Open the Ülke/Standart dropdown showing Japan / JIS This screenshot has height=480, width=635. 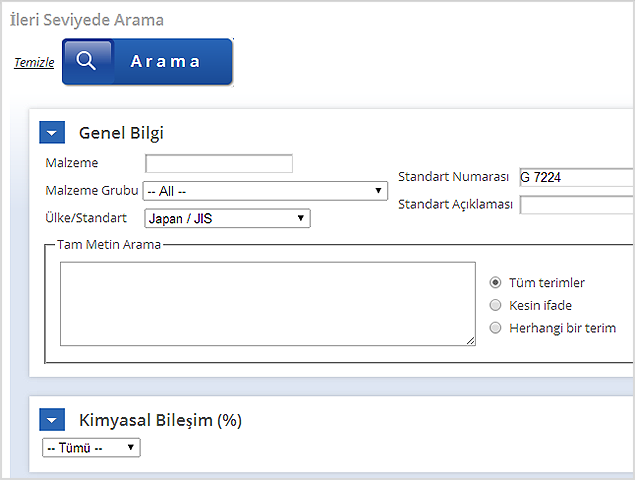(x=227, y=218)
